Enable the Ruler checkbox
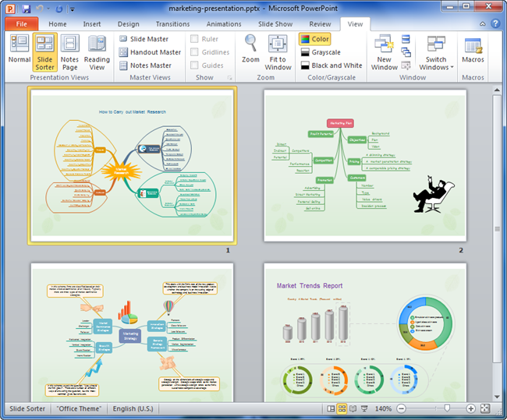 (x=195, y=39)
